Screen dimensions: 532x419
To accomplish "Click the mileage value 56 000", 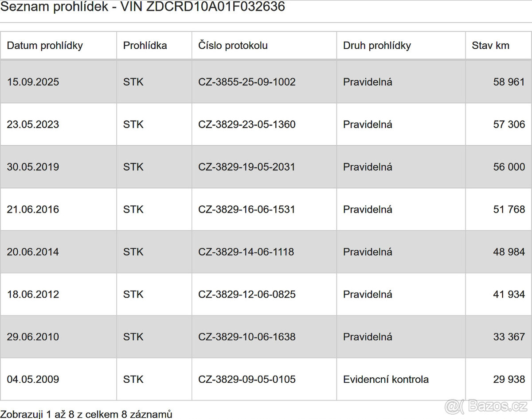I will point(509,167).
